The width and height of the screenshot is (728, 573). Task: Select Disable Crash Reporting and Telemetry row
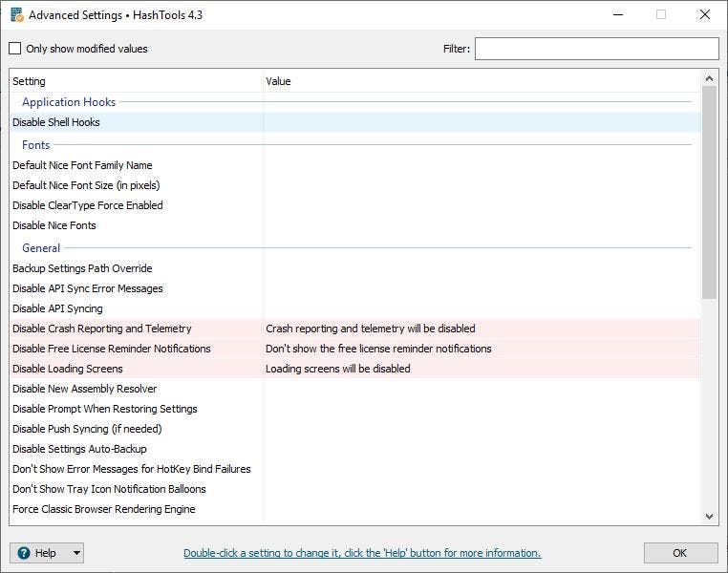pyautogui.click(x=355, y=329)
